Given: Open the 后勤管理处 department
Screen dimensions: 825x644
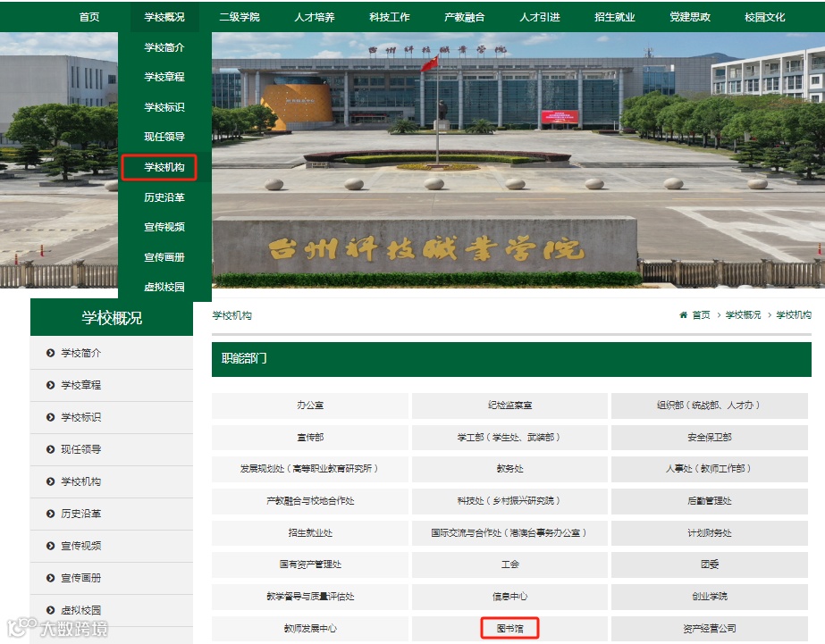Looking at the screenshot, I should (x=709, y=501).
